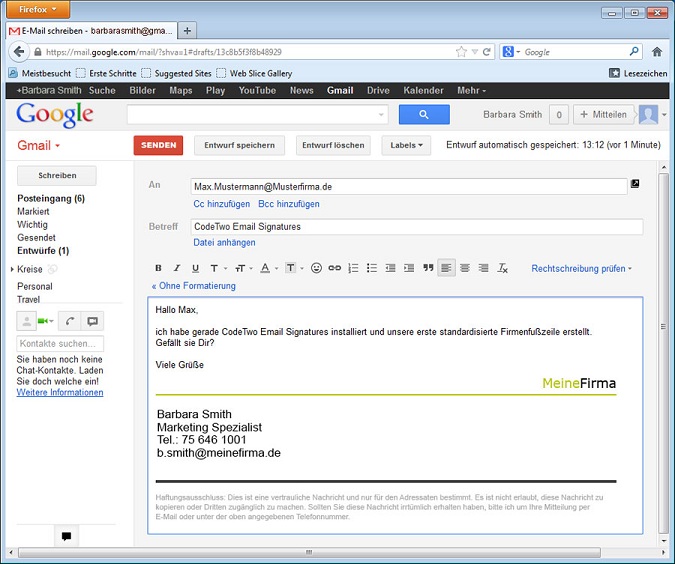Center-align the text
The image size is (675, 564).
[465, 268]
